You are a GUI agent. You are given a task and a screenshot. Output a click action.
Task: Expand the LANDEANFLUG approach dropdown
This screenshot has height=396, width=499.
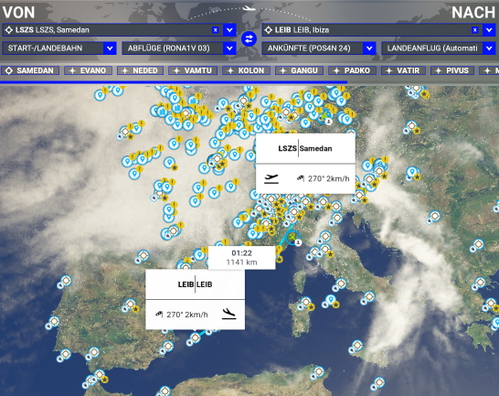tap(489, 48)
